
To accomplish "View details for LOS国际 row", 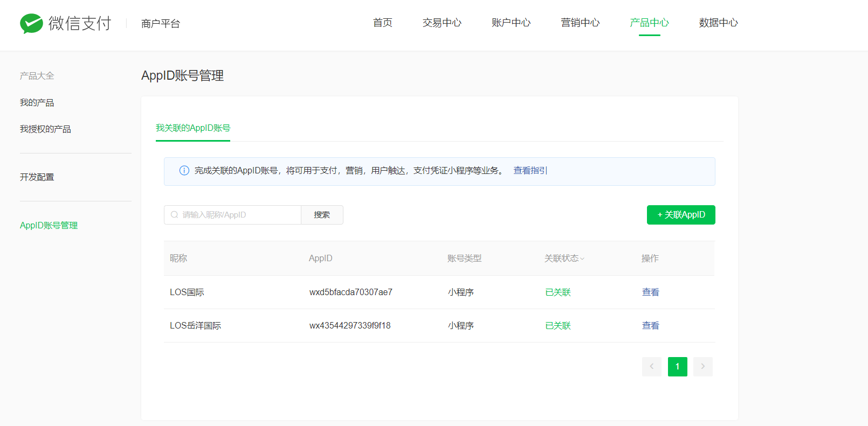I will (x=651, y=292).
